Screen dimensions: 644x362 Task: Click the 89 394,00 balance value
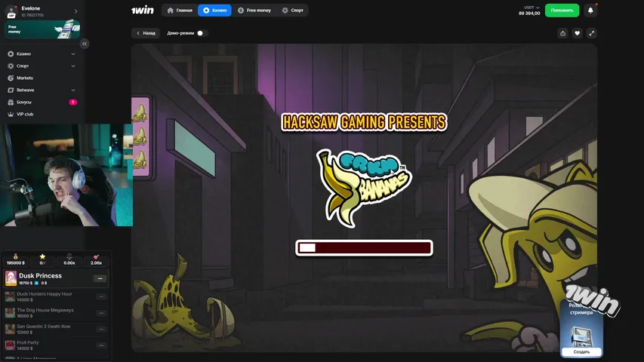point(529,14)
